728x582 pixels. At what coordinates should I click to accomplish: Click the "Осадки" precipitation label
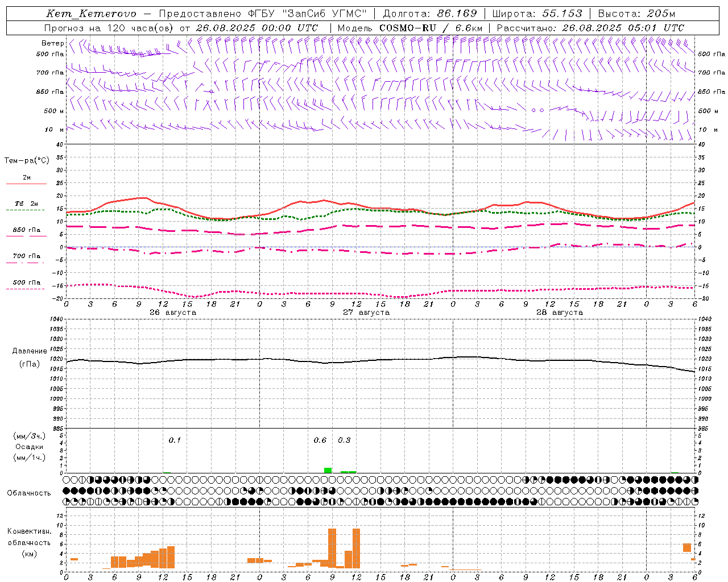(30, 447)
